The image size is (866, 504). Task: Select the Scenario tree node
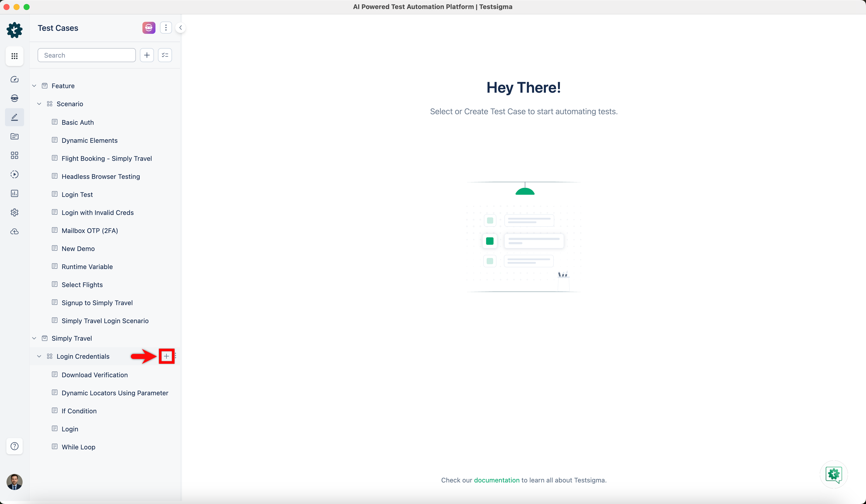(70, 104)
